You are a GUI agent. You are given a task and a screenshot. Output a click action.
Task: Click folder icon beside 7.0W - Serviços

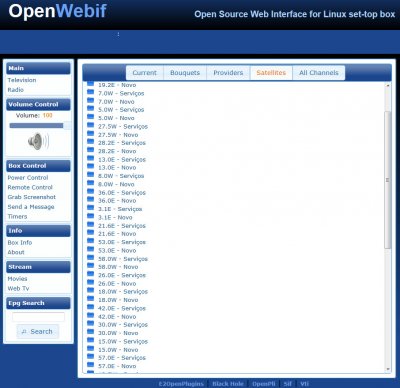pos(90,92)
